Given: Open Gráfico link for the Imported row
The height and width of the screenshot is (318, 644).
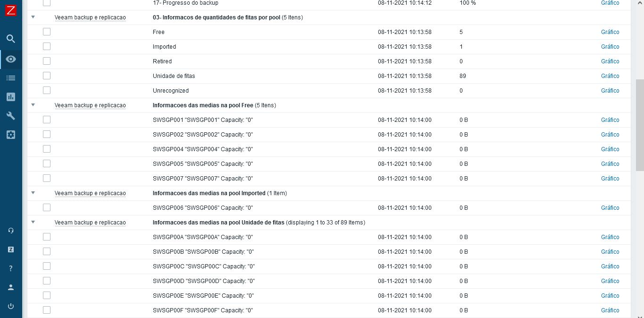Looking at the screenshot, I should point(610,47).
